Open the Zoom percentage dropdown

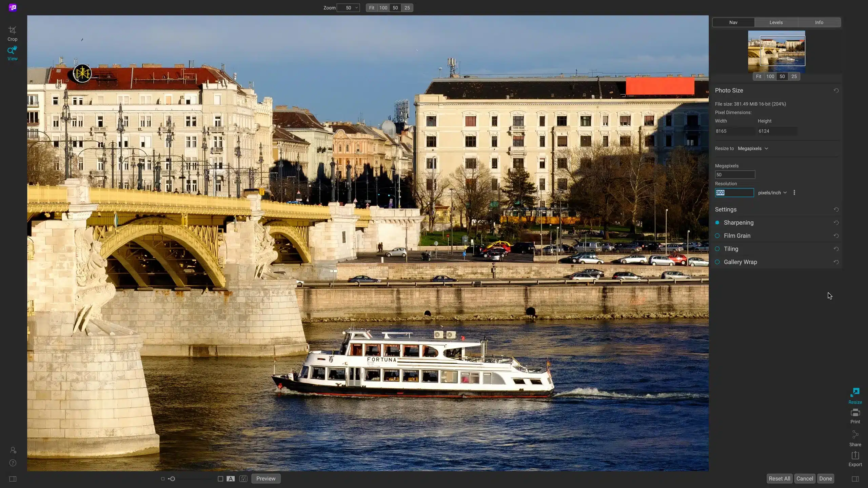pyautogui.click(x=348, y=8)
